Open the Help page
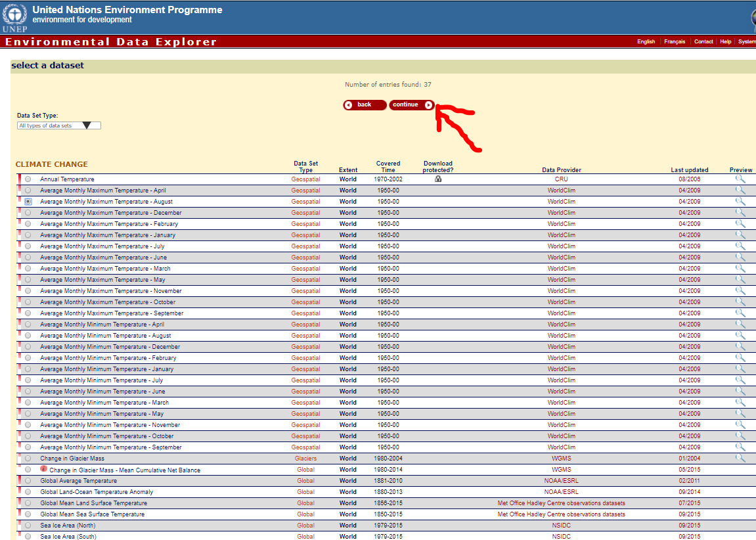 point(725,41)
